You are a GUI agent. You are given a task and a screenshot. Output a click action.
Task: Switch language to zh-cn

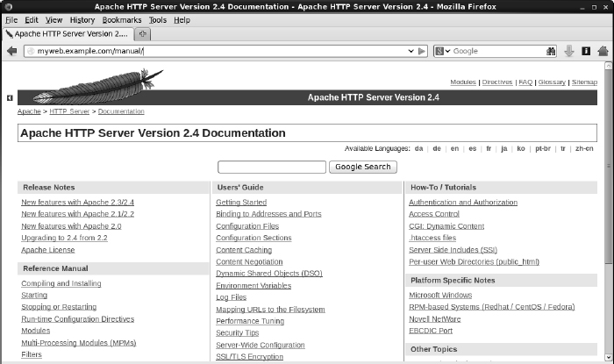coord(584,148)
